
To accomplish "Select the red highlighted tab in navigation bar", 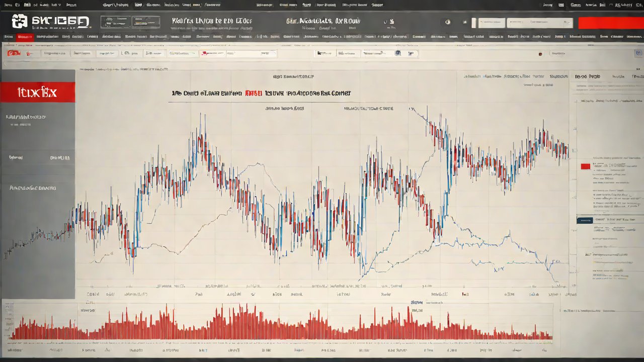I will click(x=24, y=37).
